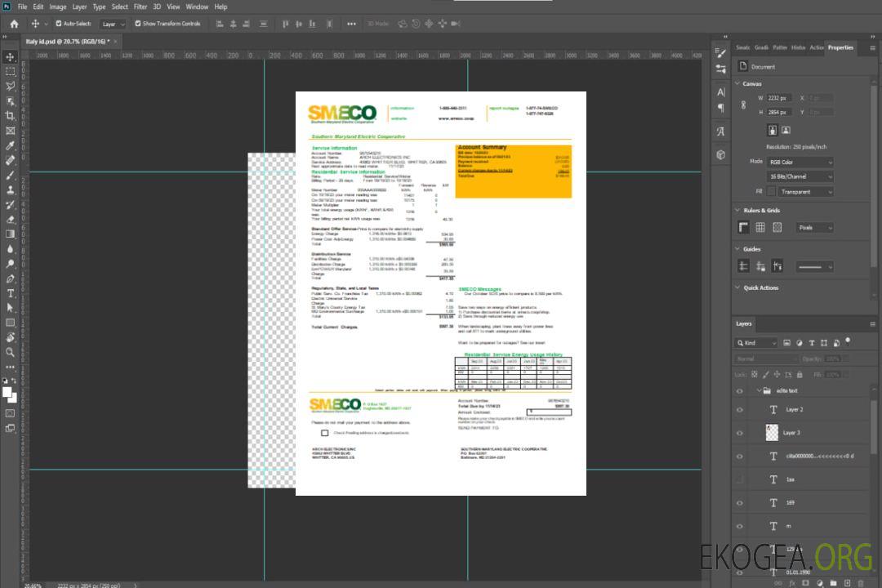The height and width of the screenshot is (588, 882).
Task: Hide Layer 2 using its eye icon
Action: coord(740,410)
